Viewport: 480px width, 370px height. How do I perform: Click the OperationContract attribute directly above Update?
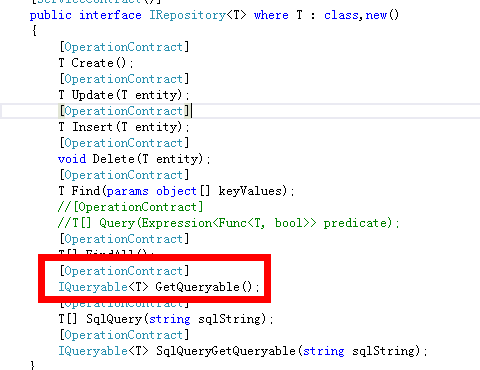click(x=124, y=79)
